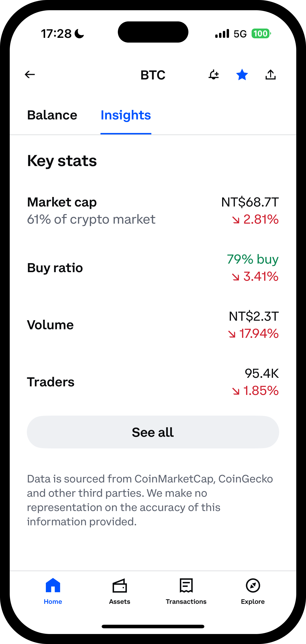Tap the BTC page title

[153, 75]
